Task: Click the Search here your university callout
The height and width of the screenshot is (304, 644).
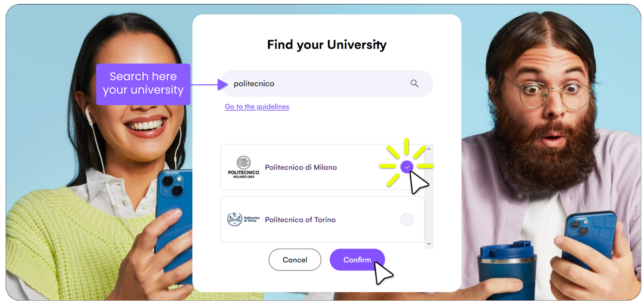Action: 143,84
